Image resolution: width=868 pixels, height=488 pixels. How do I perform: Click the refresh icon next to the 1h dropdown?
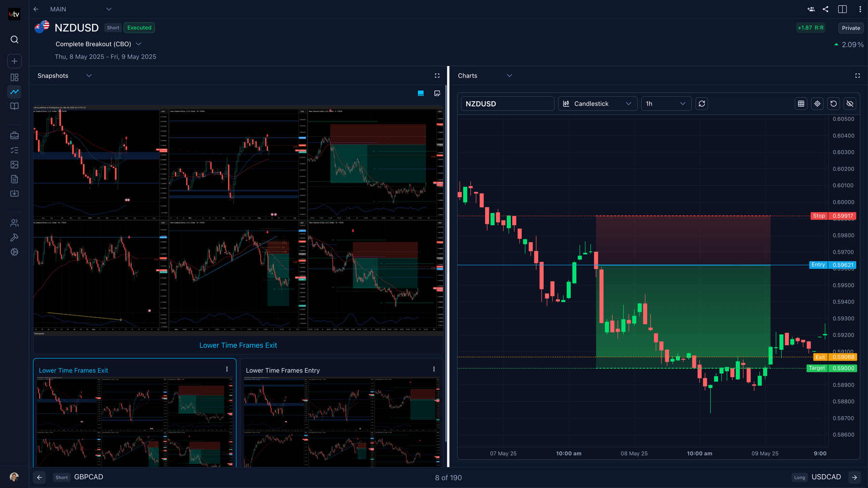pyautogui.click(x=702, y=103)
